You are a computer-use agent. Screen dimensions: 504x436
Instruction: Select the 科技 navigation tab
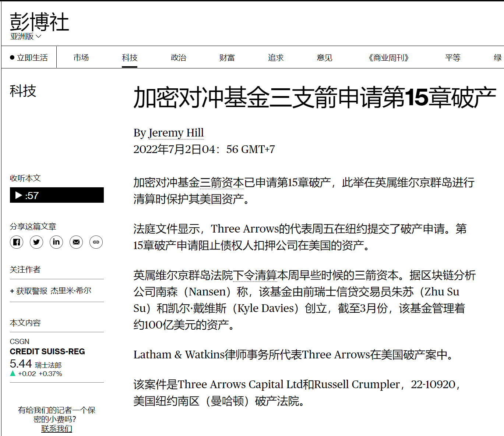tap(130, 58)
